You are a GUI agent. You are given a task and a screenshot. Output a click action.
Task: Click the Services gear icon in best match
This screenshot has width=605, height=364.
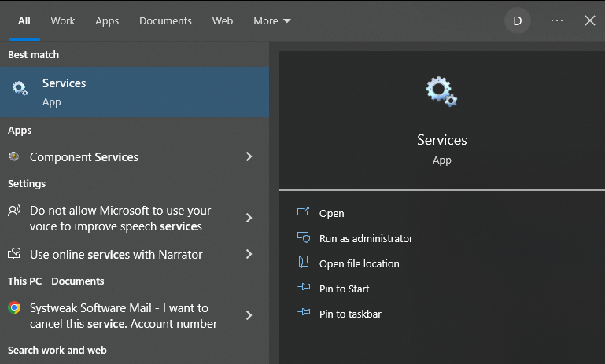[x=20, y=88]
